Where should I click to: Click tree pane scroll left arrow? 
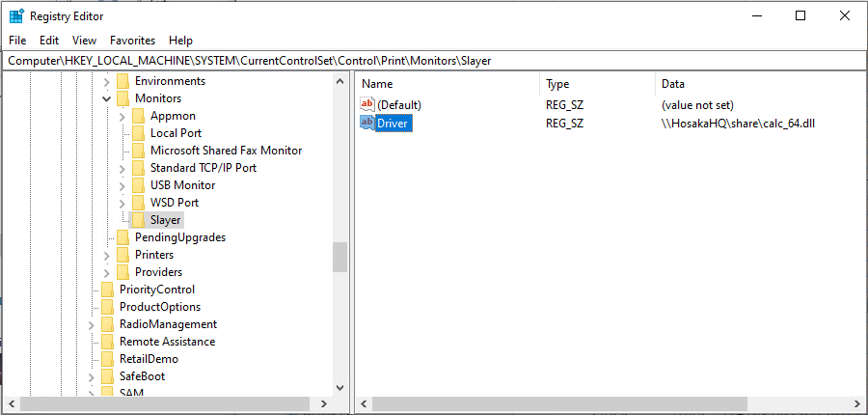pos(11,403)
